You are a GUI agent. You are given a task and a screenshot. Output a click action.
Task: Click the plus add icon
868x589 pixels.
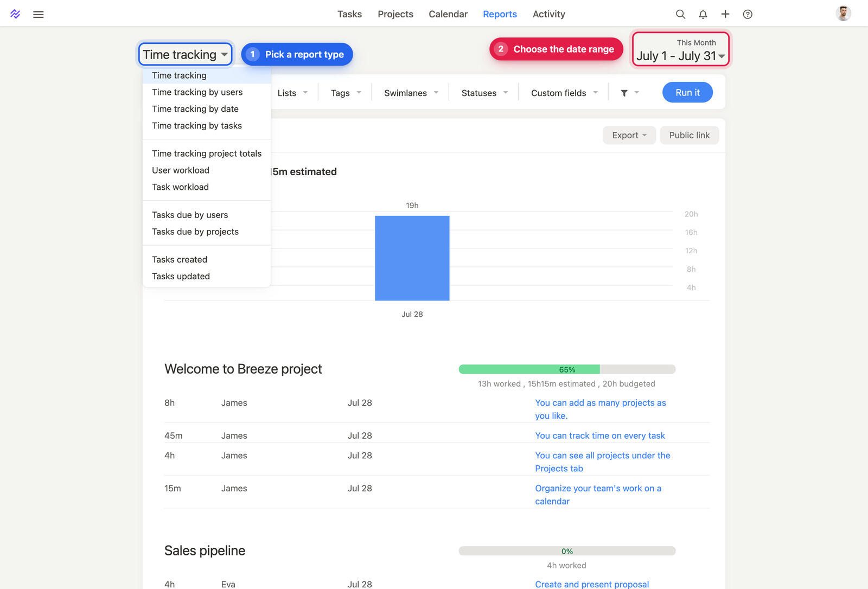[725, 14]
